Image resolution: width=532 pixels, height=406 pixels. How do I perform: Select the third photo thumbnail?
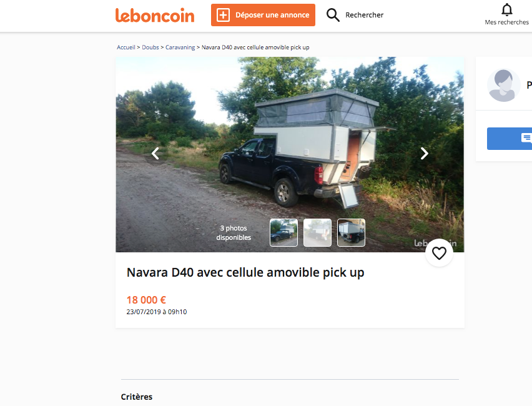click(351, 232)
